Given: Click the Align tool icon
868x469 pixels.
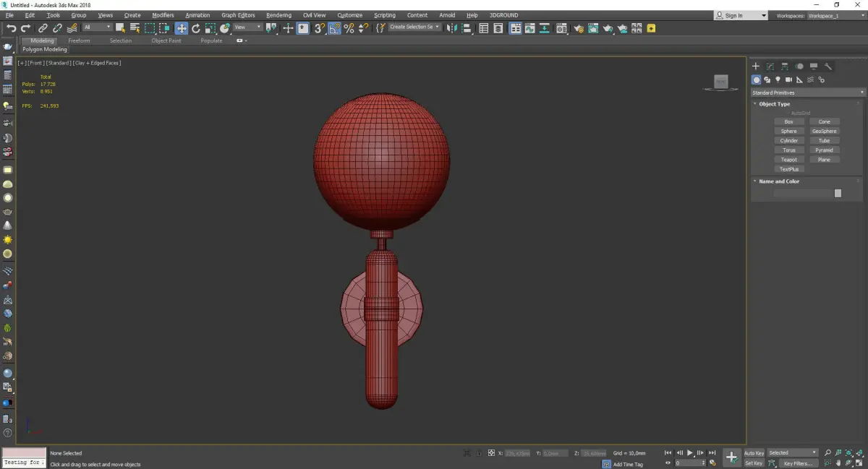Looking at the screenshot, I should click(467, 28).
